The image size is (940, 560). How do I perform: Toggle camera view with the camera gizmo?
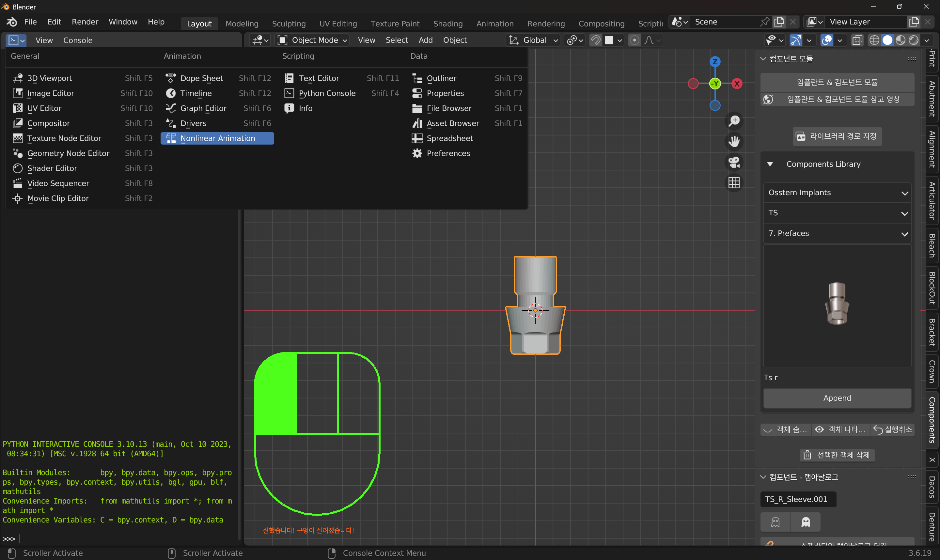(x=734, y=162)
